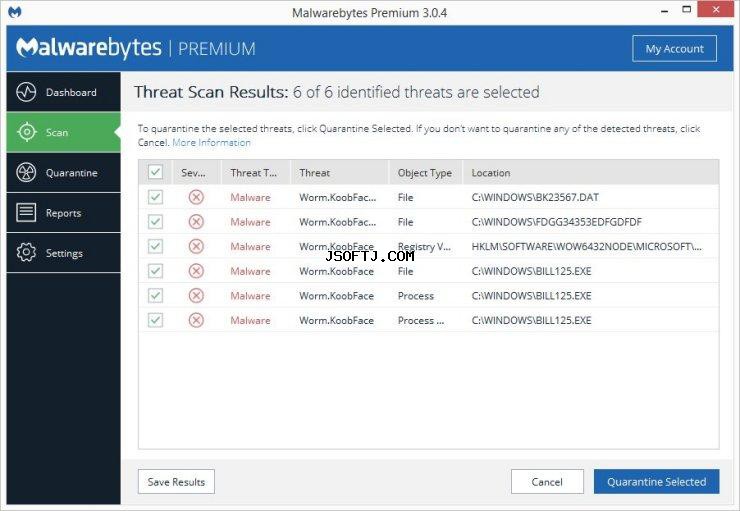The width and height of the screenshot is (740, 511).
Task: Sort by the Object Type column header
Action: pos(425,173)
